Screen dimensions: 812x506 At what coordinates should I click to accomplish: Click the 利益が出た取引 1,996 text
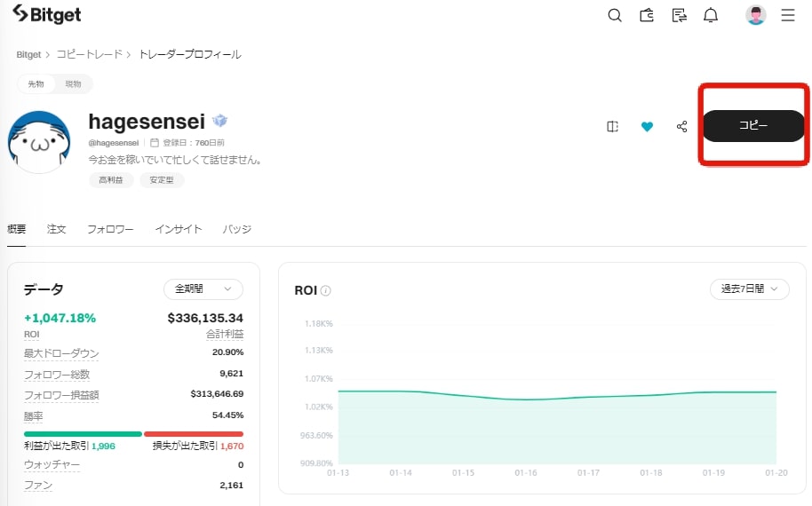pos(69,446)
